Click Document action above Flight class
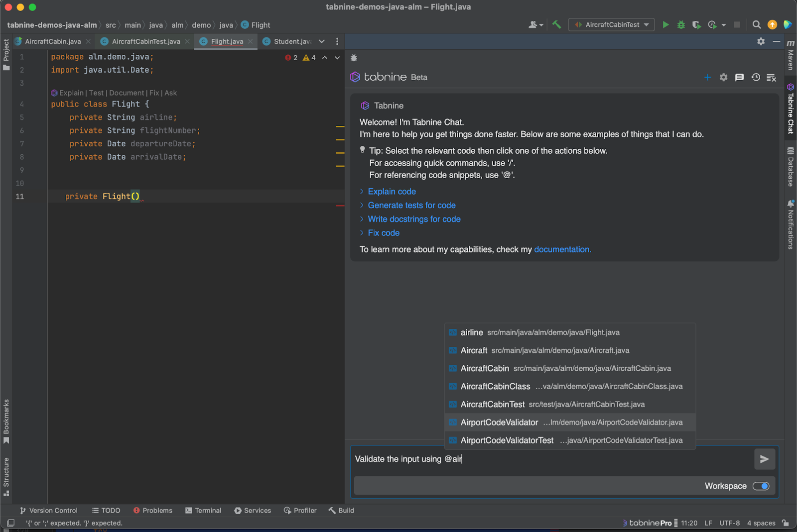Viewport: 797px width, 532px height. click(127, 93)
